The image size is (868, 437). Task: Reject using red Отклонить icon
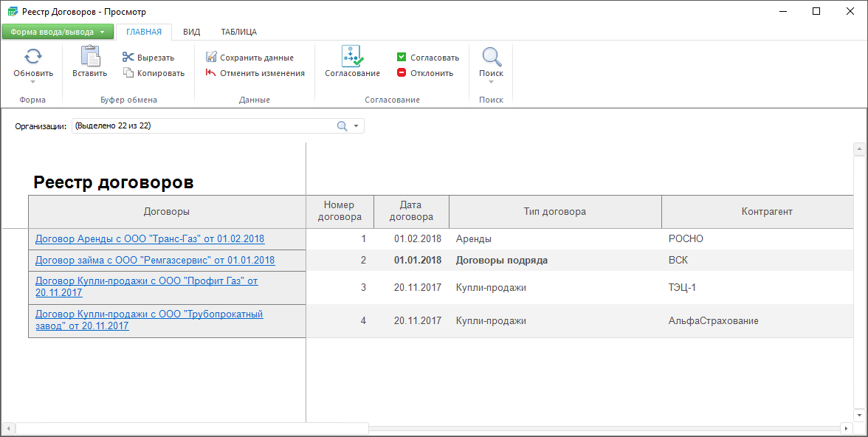click(x=402, y=73)
